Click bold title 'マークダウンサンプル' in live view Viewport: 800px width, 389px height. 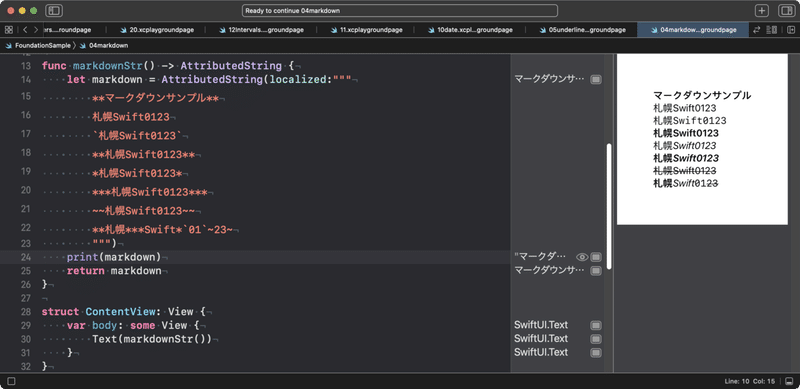click(x=702, y=95)
